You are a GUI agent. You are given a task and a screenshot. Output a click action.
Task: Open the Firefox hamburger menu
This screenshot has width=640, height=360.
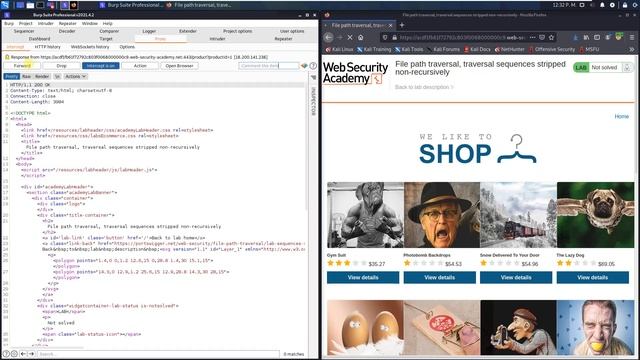click(x=631, y=38)
